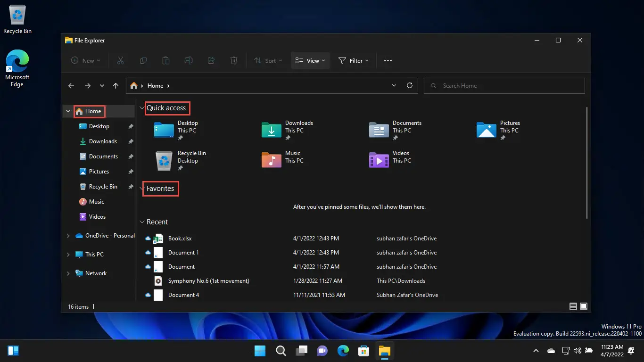
Task: Go up one level with the up arrow
Action: tap(116, 86)
